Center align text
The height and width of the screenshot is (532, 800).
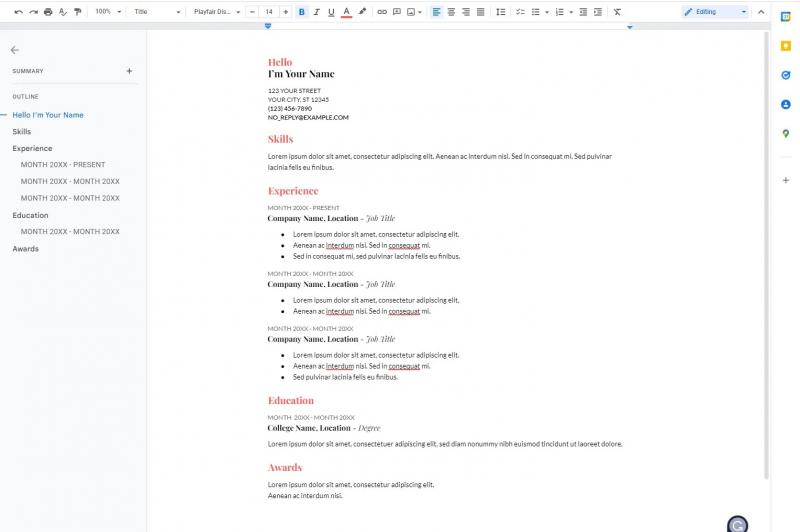point(451,12)
